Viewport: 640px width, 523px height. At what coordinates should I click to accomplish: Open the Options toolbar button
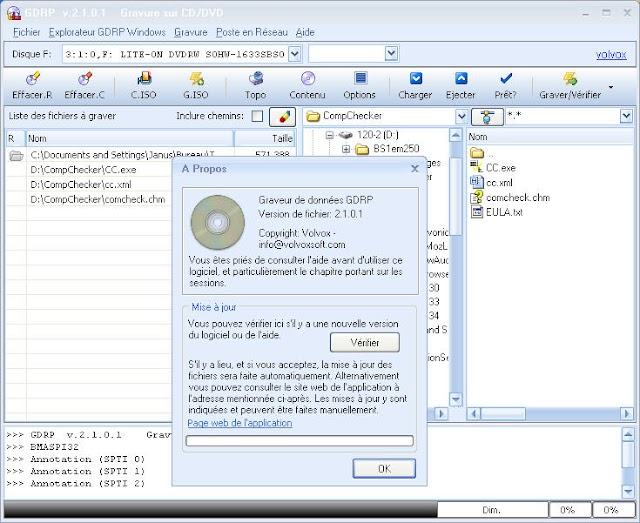click(360, 86)
